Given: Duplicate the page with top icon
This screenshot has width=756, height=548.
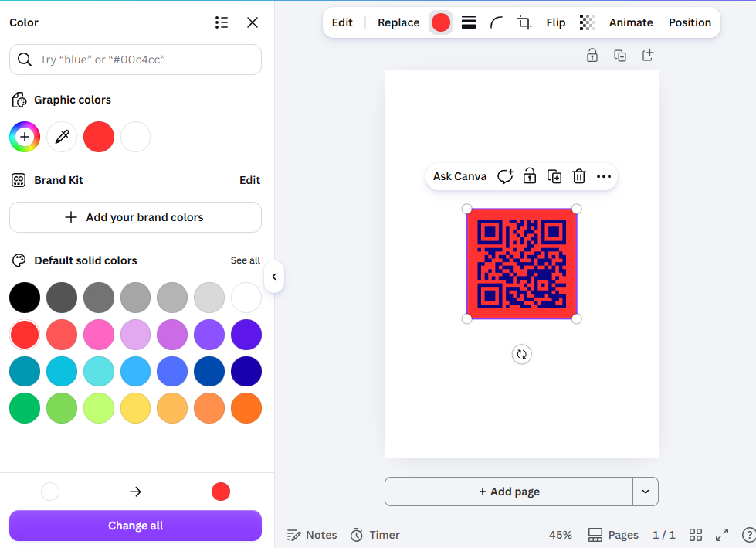Looking at the screenshot, I should click(x=620, y=56).
